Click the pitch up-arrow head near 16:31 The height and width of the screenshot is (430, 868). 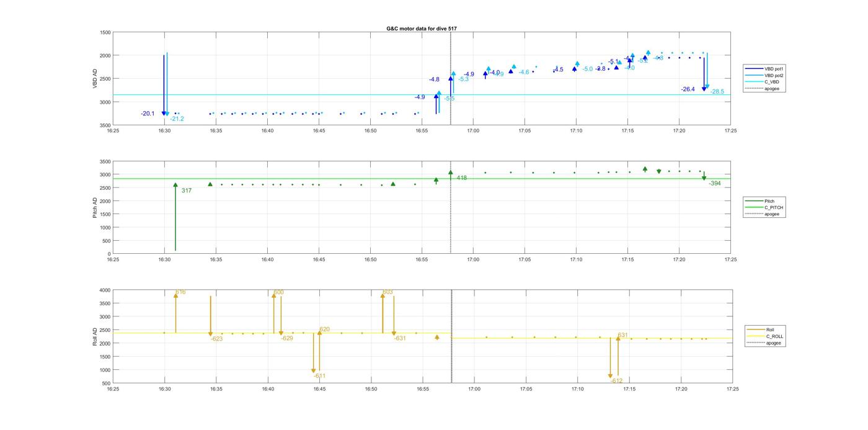point(175,185)
